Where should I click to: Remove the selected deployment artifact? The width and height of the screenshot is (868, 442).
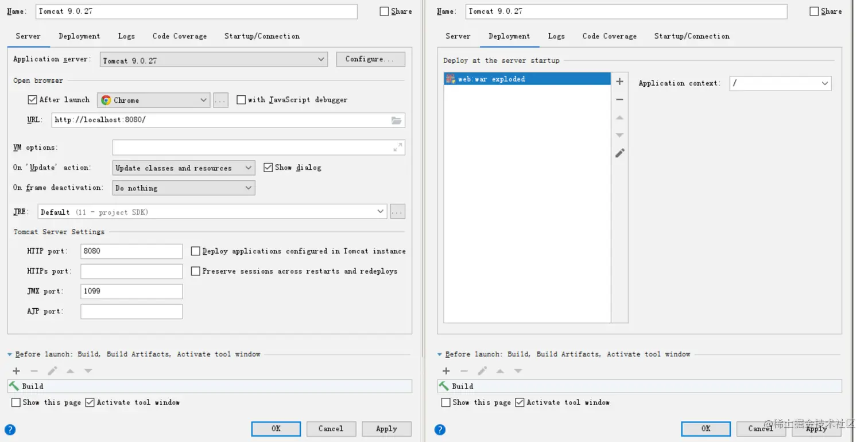(619, 99)
